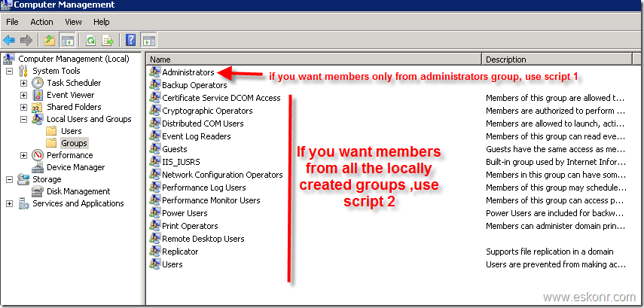Image resolution: width=644 pixels, height=308 pixels.
Task: Click the Replicator group icon
Action: (x=155, y=252)
